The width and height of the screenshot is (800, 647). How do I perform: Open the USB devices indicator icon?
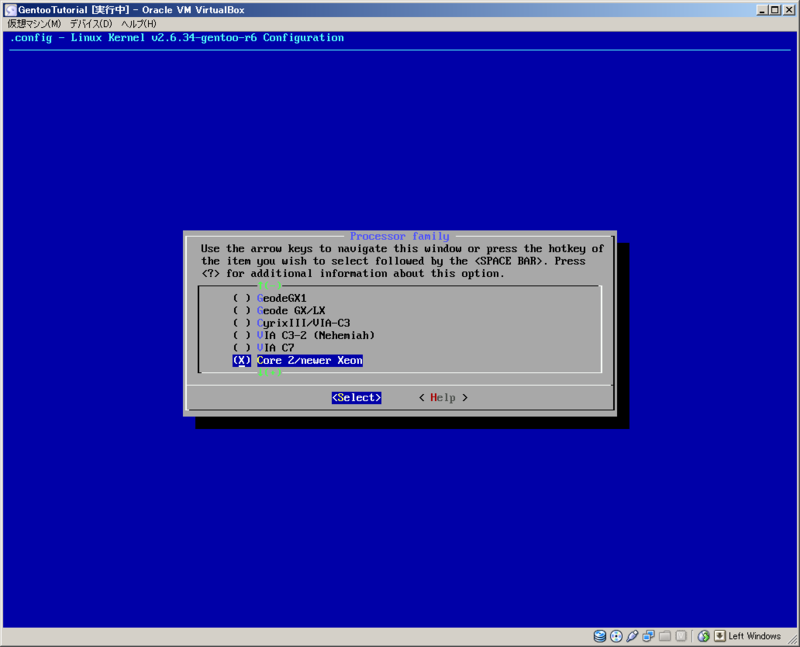pos(632,636)
